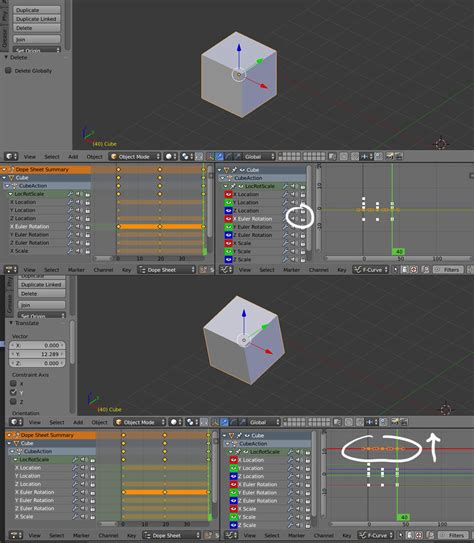474x543 pixels.
Task: Open 3D View editor type selector, upper screenshot
Action: pyautogui.click(x=11, y=157)
